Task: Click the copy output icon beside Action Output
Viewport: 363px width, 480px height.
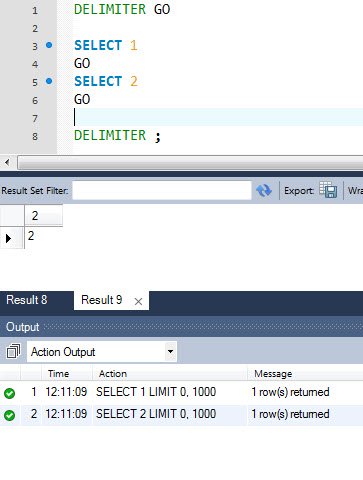Action: 13,351
